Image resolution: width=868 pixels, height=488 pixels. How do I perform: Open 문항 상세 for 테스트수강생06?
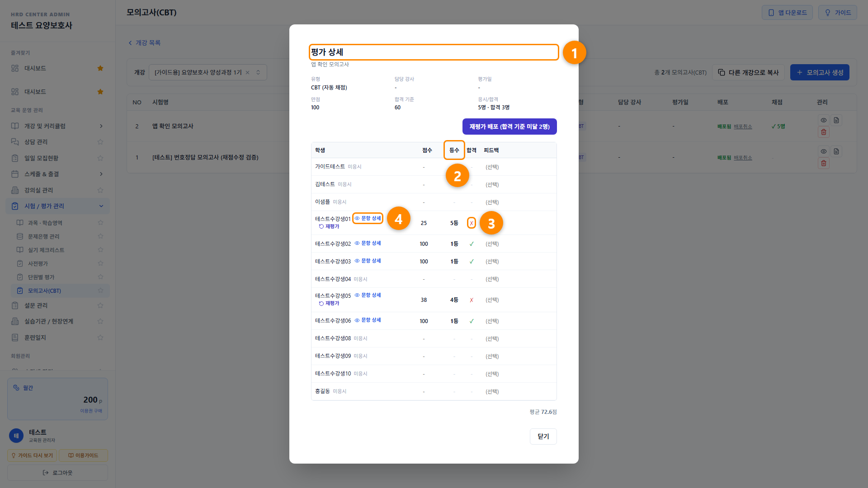point(368,320)
